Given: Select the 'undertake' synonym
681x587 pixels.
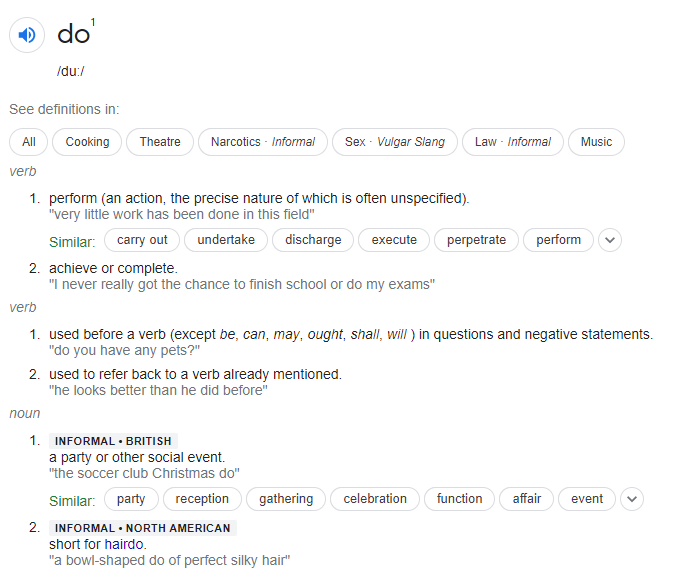Looking at the screenshot, I should click(x=226, y=240).
